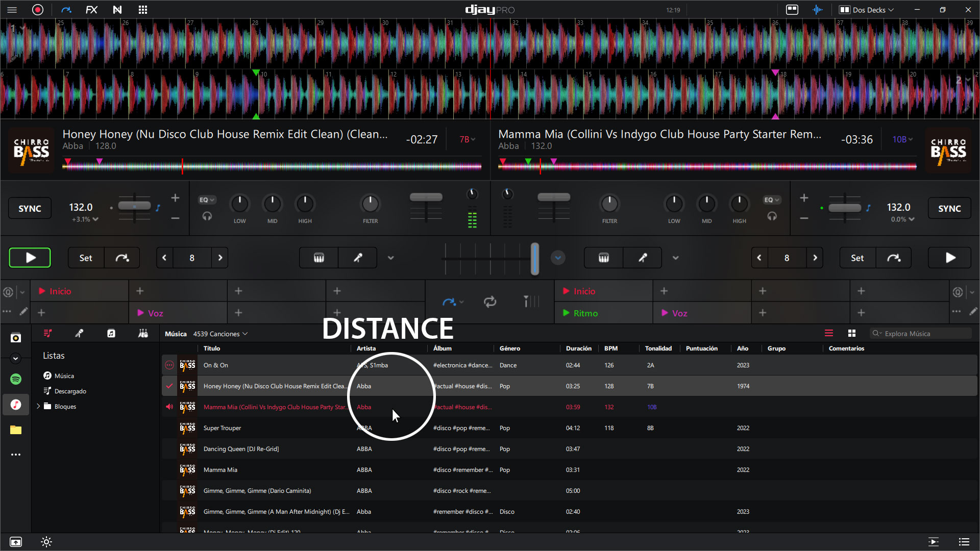Viewport: 980px width, 551px height.
Task: Trigger the Ritmo cue point
Action: pyautogui.click(x=585, y=313)
